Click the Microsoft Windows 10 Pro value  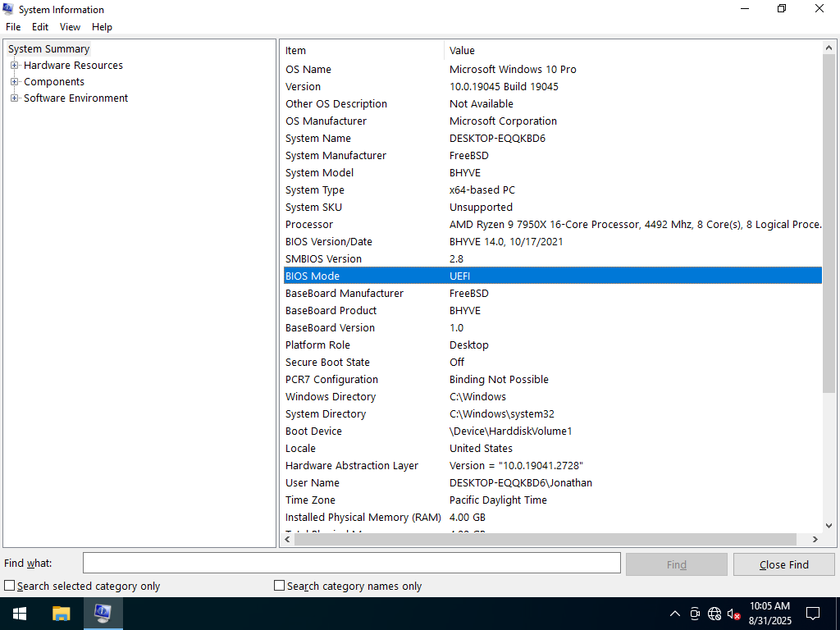513,70
